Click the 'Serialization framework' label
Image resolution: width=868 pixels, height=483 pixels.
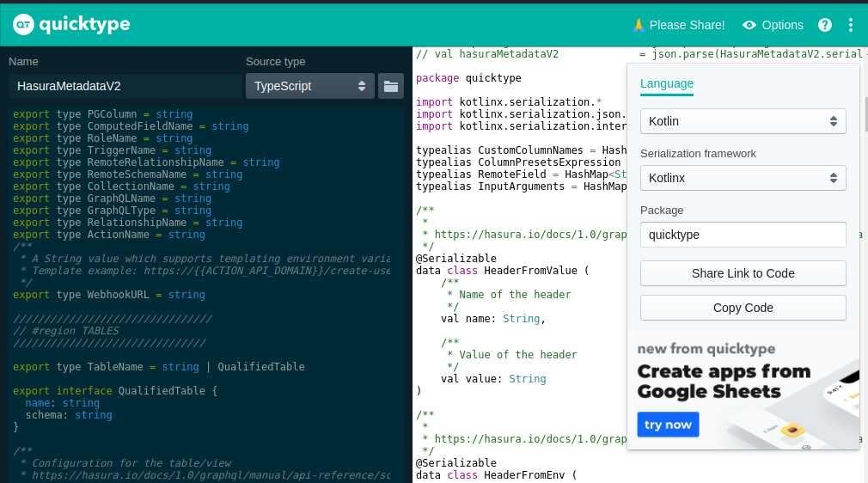(698, 154)
